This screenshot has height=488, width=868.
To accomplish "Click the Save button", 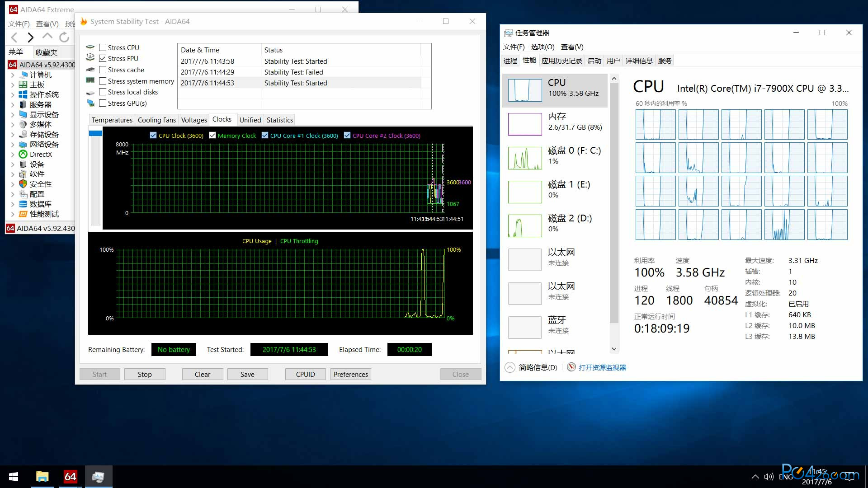I will tap(247, 374).
